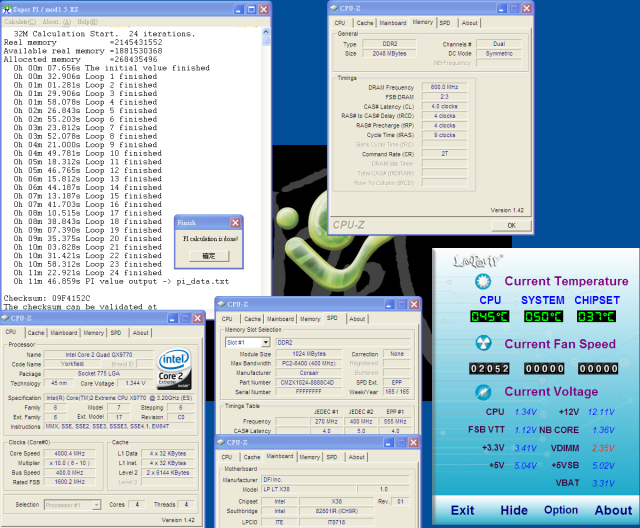Click the VDIMM 2.35V voltage value
The width and height of the screenshot is (640, 528).
coord(603,448)
